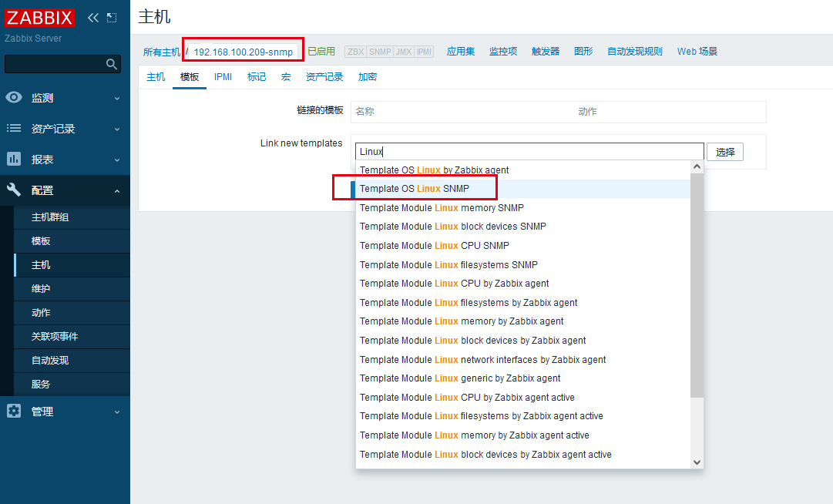Choose Template Module Linux CPU SNMP

[x=435, y=246]
